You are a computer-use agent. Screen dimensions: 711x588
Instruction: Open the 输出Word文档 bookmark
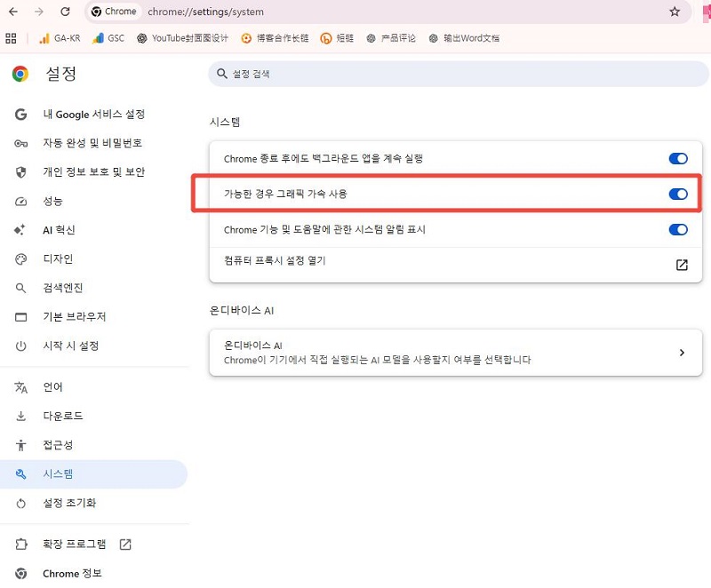click(464, 38)
